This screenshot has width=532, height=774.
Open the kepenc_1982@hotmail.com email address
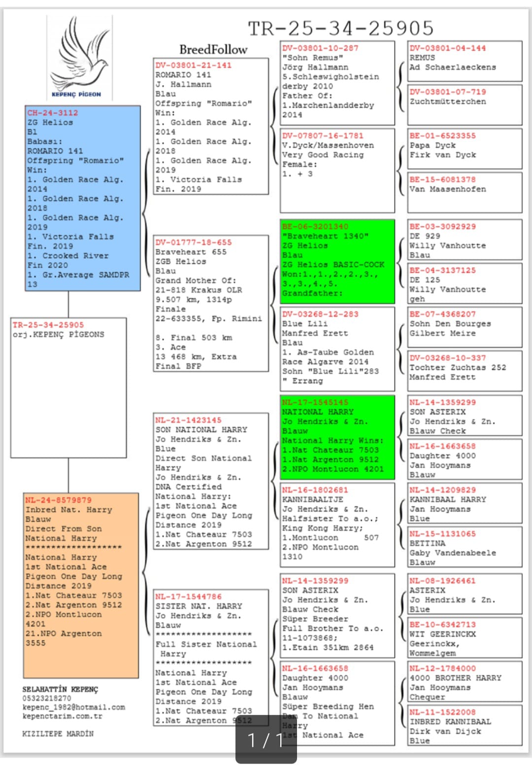point(73,707)
